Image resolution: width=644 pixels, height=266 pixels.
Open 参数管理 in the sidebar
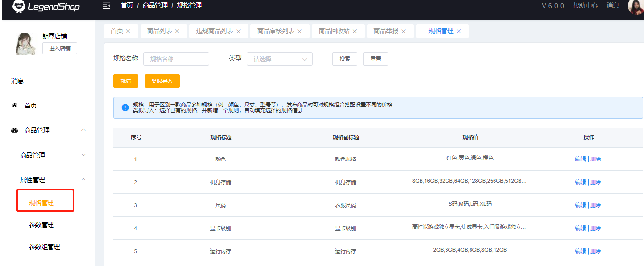[x=42, y=225]
